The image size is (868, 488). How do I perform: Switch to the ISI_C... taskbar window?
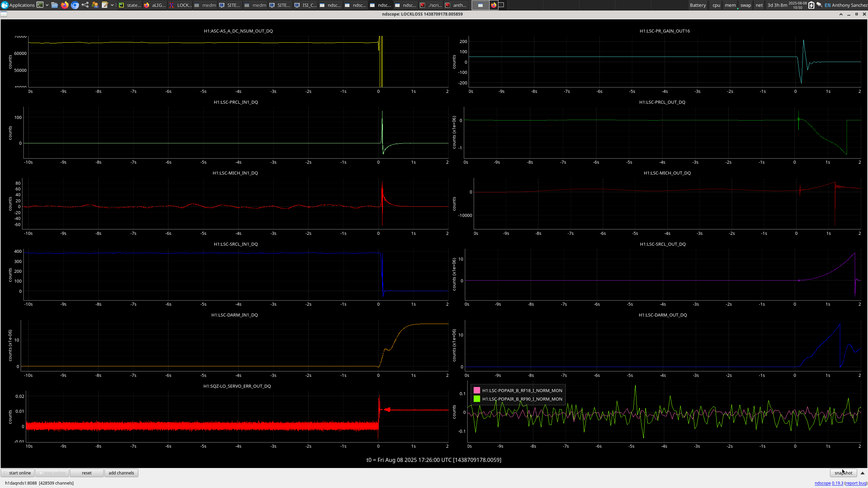(305, 5)
